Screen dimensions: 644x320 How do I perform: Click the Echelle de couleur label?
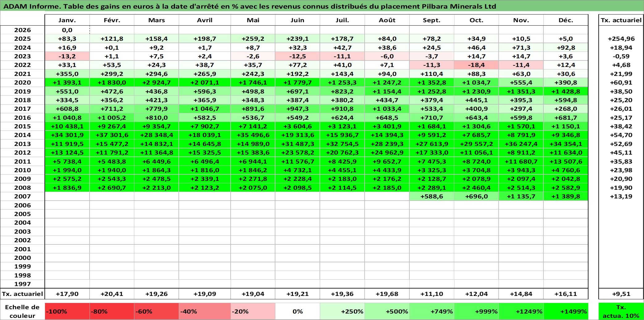point(23,311)
